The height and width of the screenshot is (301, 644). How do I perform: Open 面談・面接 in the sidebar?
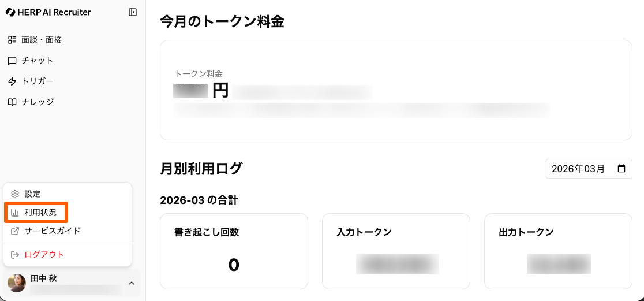tap(42, 40)
